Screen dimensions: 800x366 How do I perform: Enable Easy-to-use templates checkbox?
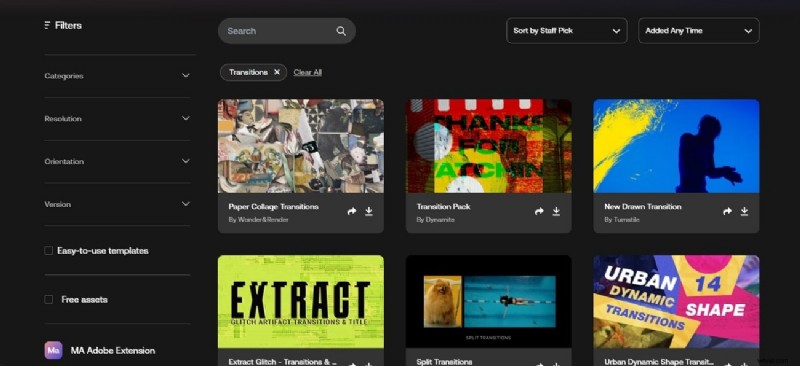pyautogui.click(x=48, y=251)
